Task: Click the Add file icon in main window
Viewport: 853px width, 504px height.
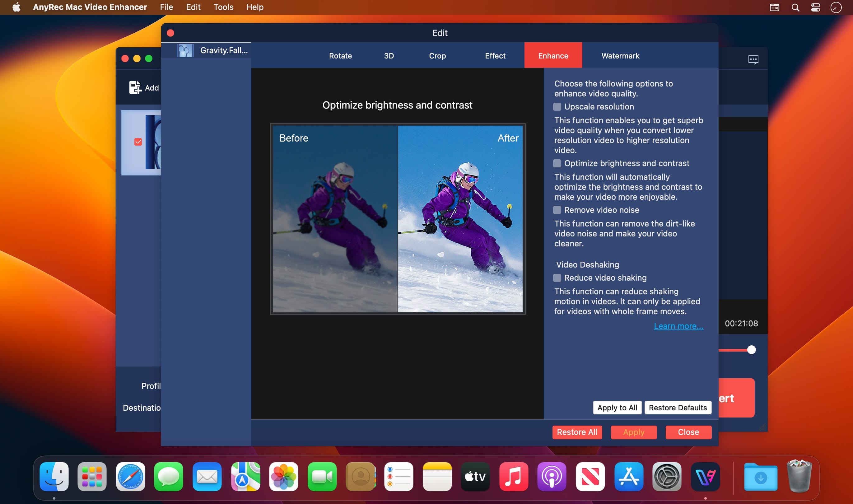Action: pos(135,87)
